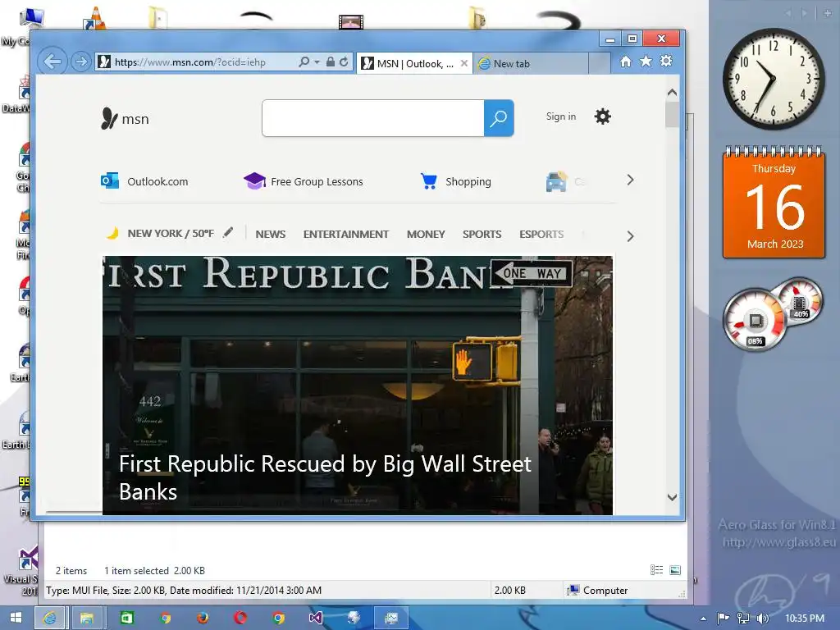Open the Free Group Lessons link
This screenshot has width=840, height=630.
[304, 181]
